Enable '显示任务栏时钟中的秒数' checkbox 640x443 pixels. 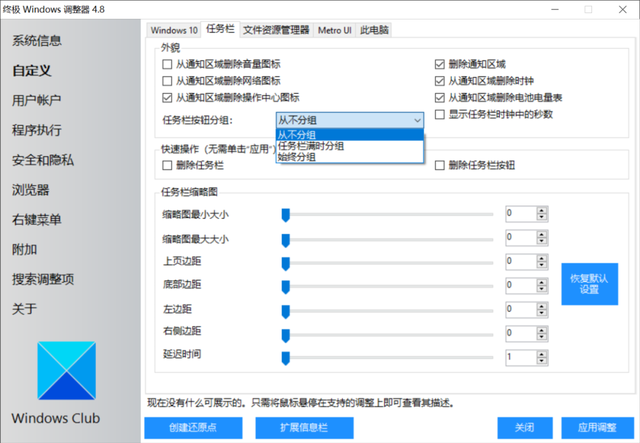point(440,114)
